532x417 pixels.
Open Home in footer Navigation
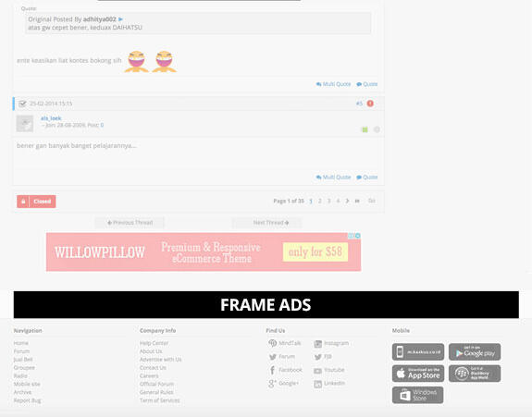click(x=21, y=343)
